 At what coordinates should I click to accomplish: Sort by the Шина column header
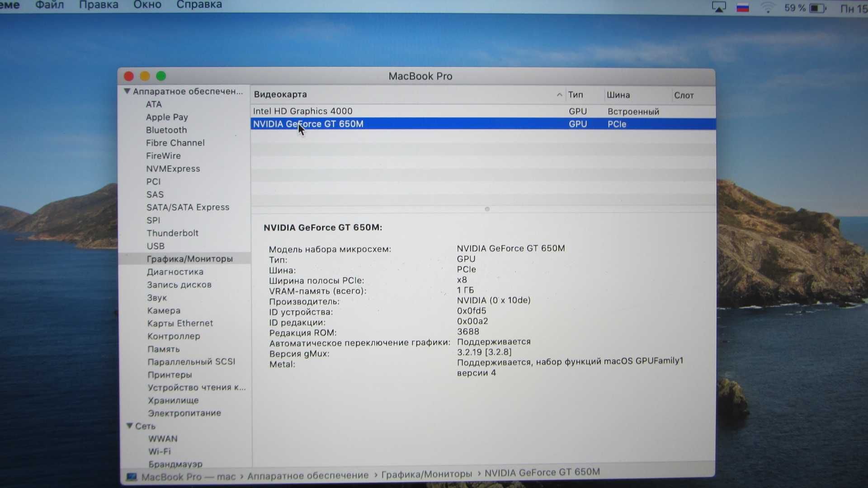pos(618,95)
